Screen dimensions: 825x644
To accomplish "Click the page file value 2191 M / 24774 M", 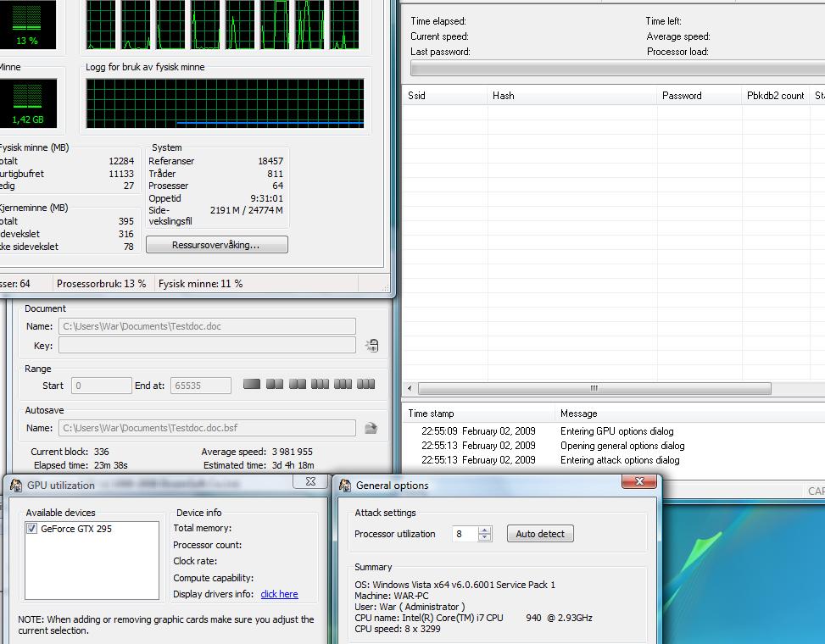I will pos(246,210).
